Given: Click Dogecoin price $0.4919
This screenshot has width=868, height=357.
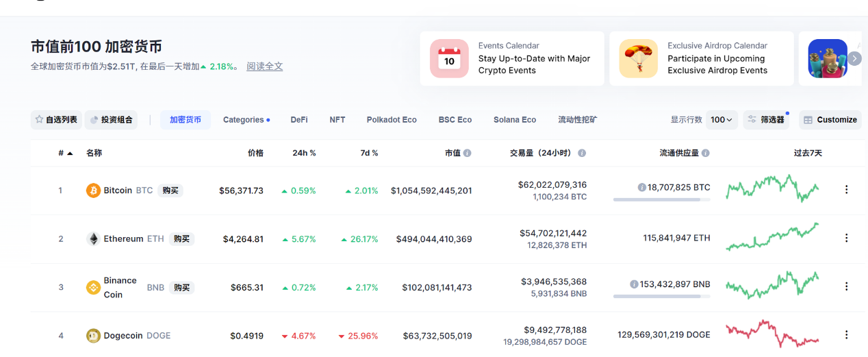Looking at the screenshot, I should pos(246,336).
